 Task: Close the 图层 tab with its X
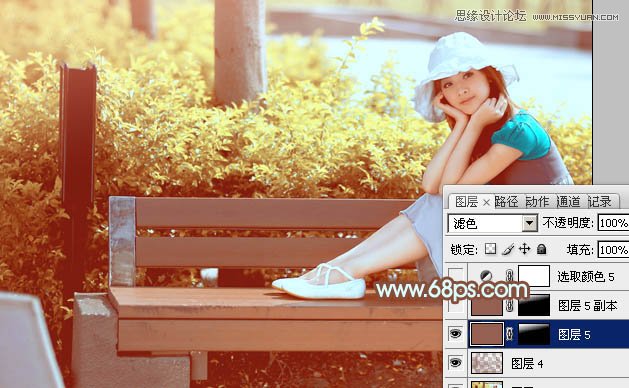point(486,202)
